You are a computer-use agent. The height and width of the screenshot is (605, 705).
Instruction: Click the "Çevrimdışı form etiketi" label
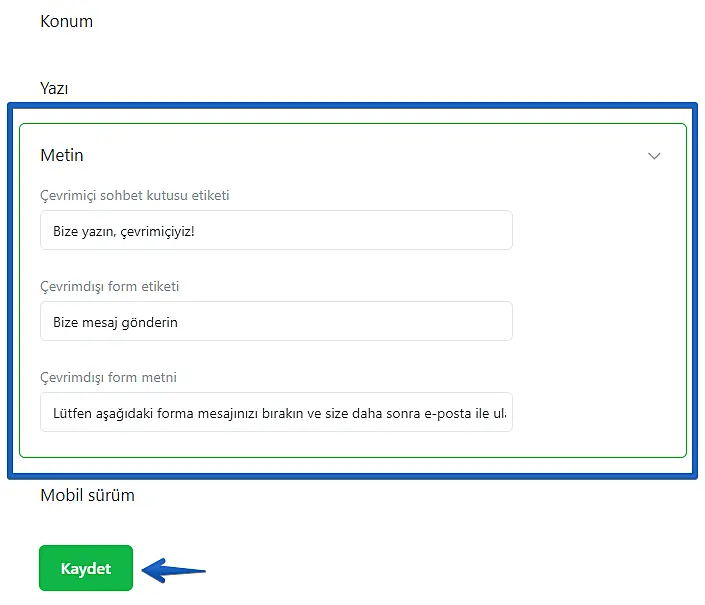point(110,286)
